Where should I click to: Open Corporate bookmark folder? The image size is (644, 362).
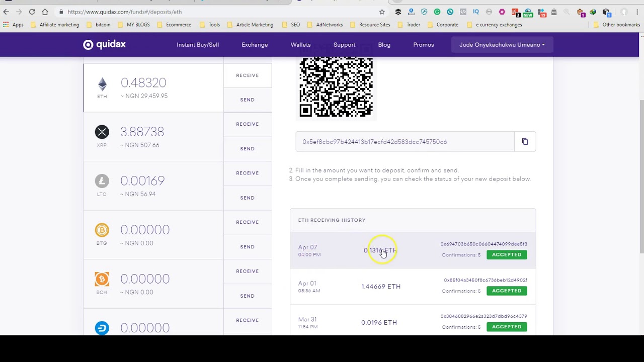pyautogui.click(x=443, y=25)
